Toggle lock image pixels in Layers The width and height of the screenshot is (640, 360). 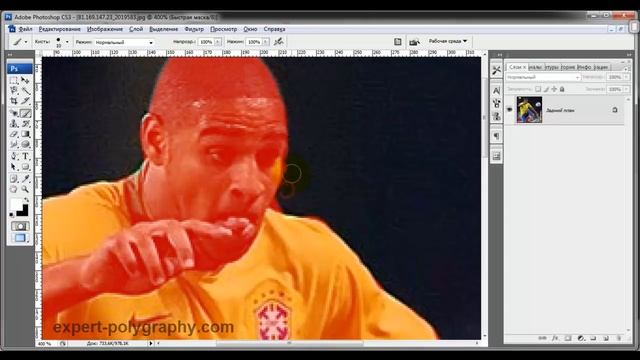pyautogui.click(x=546, y=89)
